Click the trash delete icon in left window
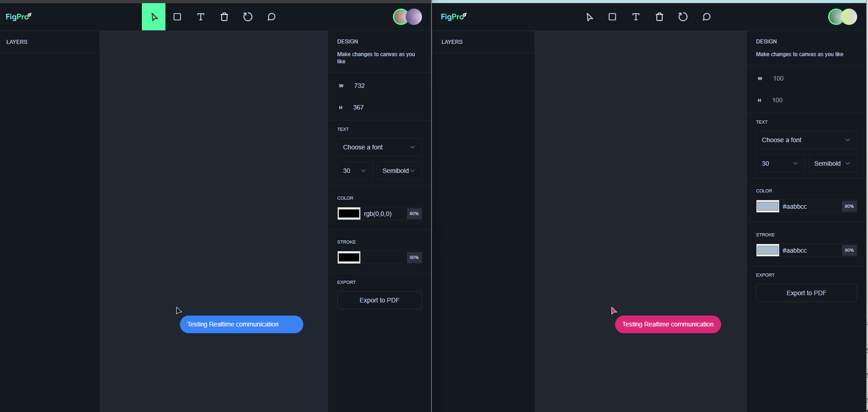 pos(224,17)
